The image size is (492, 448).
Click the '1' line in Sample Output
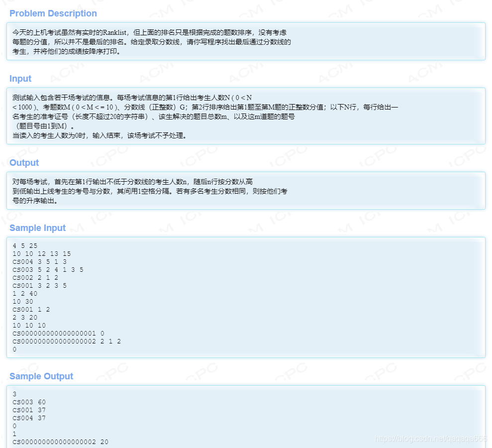click(x=14, y=434)
